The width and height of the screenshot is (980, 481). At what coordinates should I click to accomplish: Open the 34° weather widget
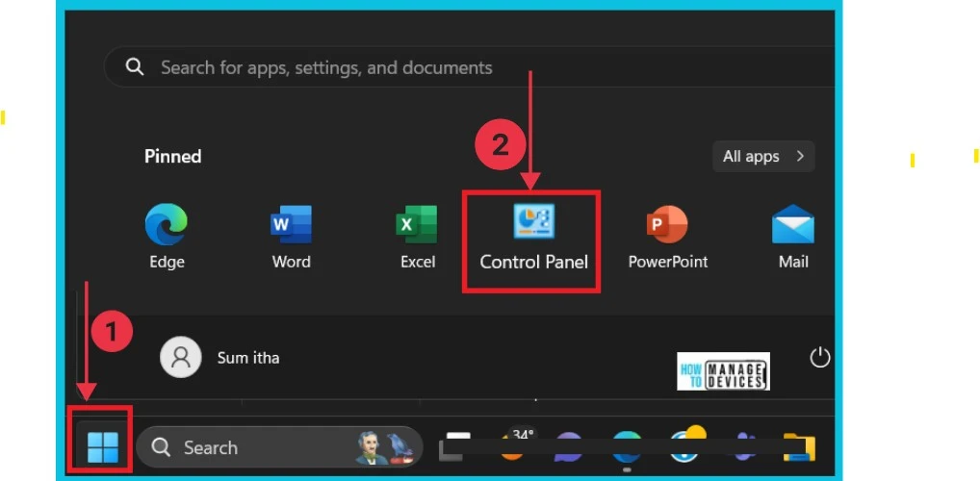click(519, 443)
